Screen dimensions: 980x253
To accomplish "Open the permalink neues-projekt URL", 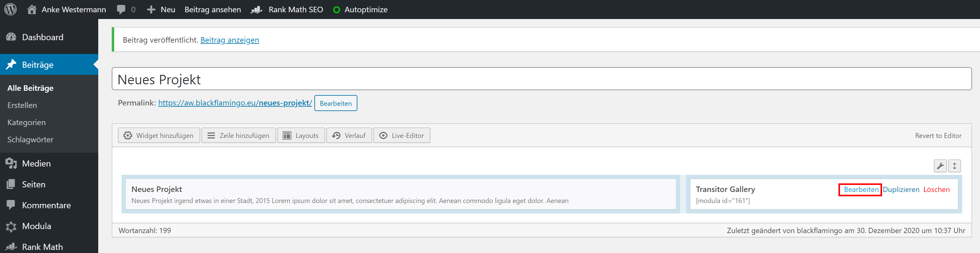I will pos(235,103).
